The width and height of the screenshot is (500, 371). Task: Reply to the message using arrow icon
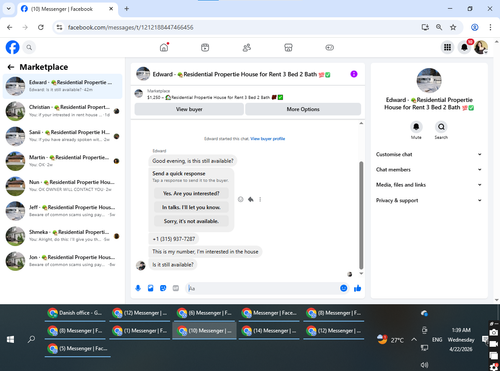point(251,199)
